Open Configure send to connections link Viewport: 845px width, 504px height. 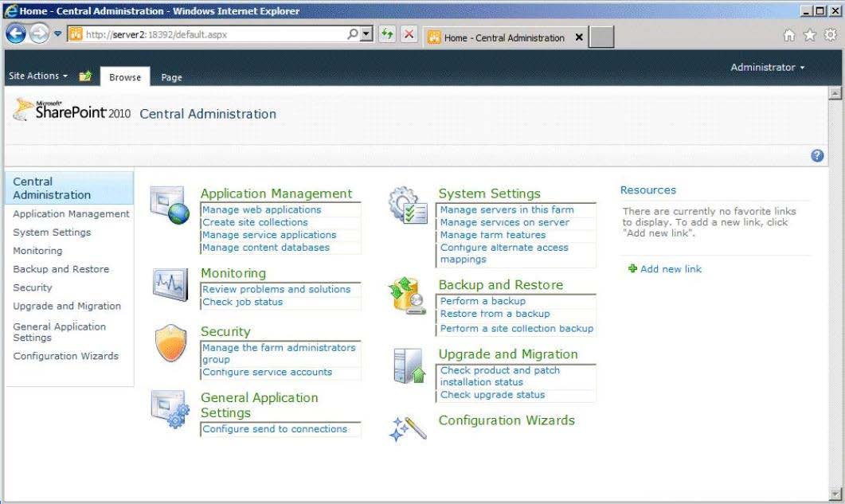[x=275, y=429]
